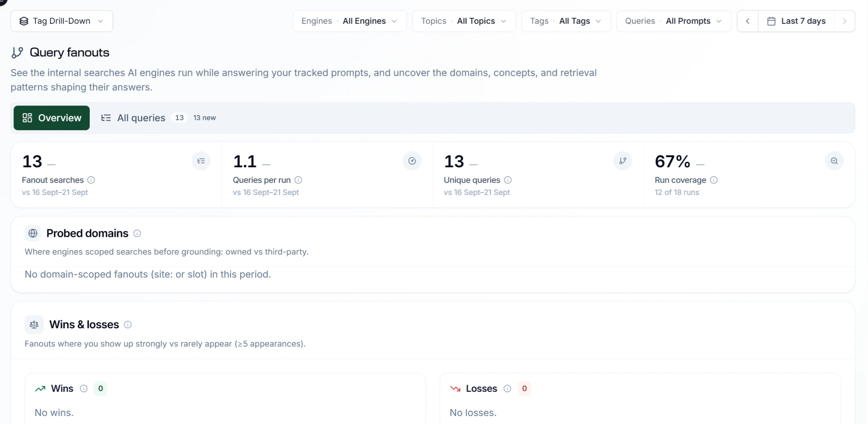The image size is (868, 424).
Task: Click the Query fanouts branch icon
Action: (x=17, y=53)
